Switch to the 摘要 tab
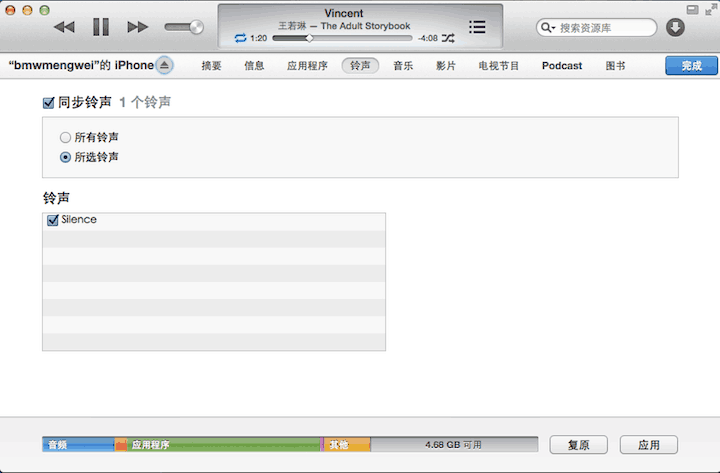This screenshot has width=720, height=473. click(x=211, y=66)
